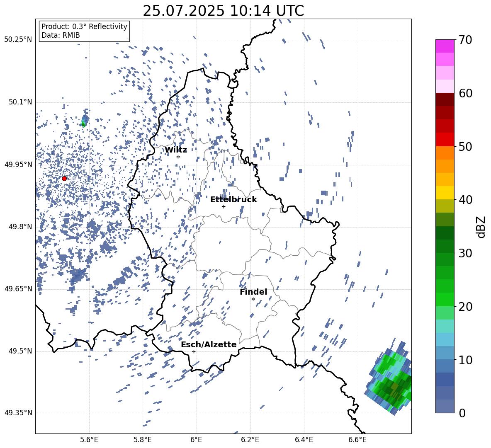Click the 49.5°N latitude label
This screenshot has width=491, height=448.
(x=20, y=351)
